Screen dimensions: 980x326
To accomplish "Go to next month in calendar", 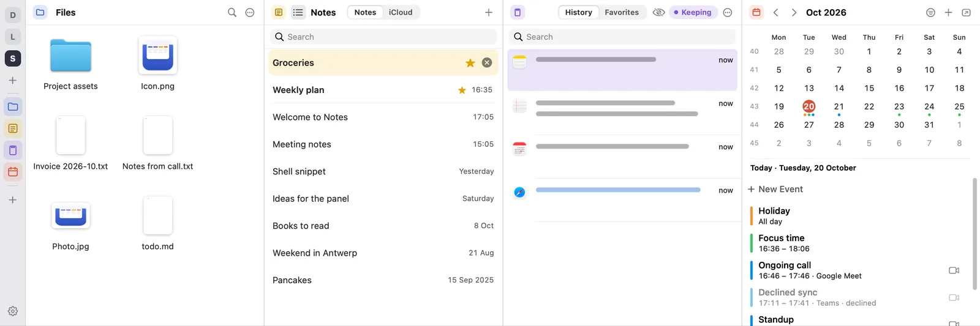I will pyautogui.click(x=794, y=12).
